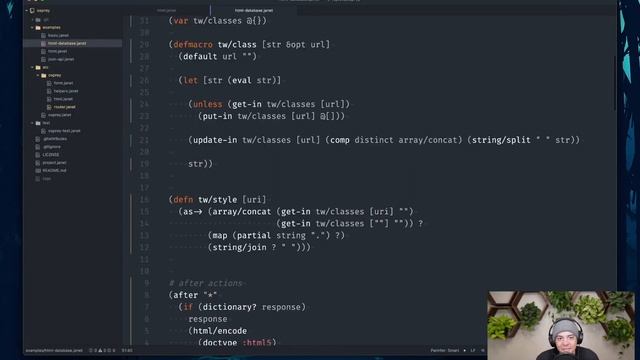
Task: Click "put-in" in the code
Action: 218,116
